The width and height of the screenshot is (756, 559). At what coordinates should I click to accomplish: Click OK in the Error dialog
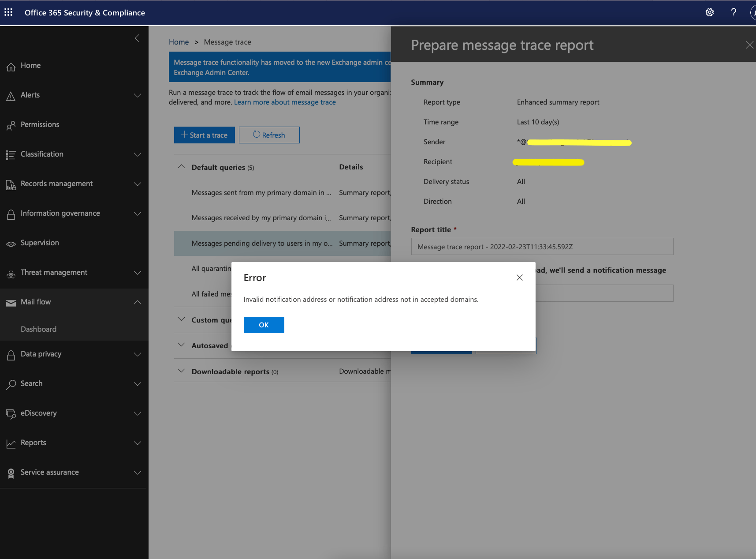(264, 325)
